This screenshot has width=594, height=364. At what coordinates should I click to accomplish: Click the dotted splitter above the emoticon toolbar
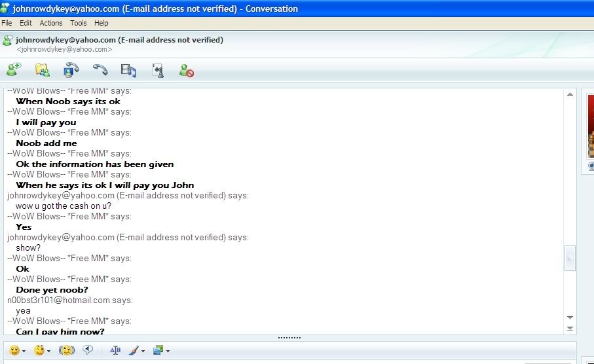click(289, 338)
